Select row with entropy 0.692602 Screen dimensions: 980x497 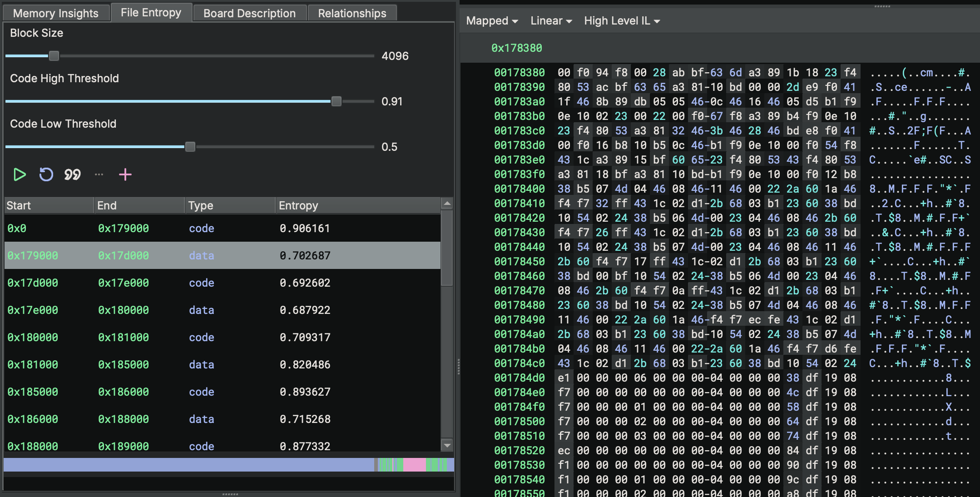point(223,283)
